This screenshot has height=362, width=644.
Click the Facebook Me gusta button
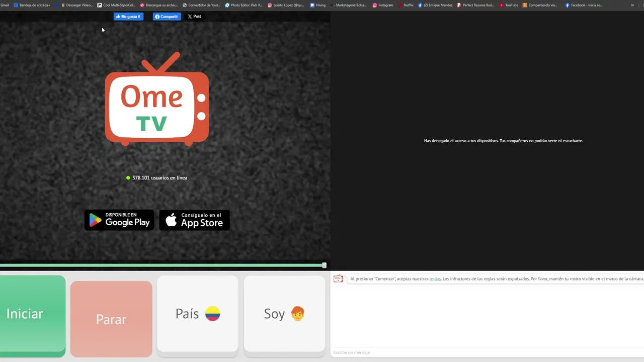coord(128,17)
